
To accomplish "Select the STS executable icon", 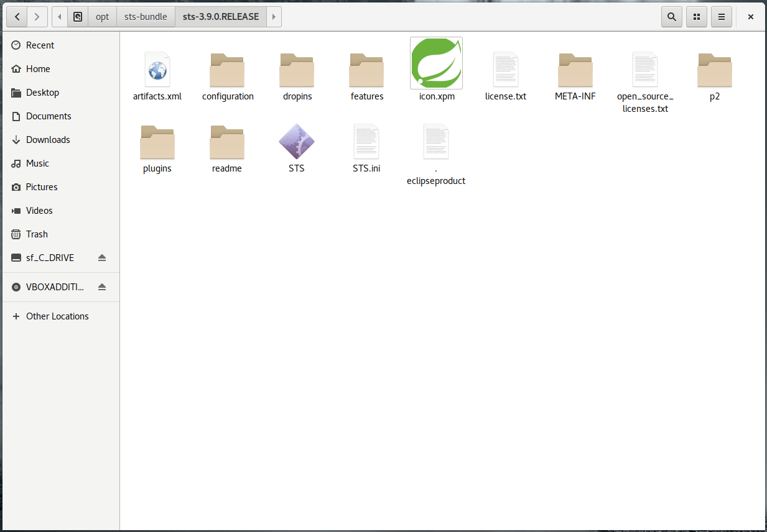I will tap(296, 141).
